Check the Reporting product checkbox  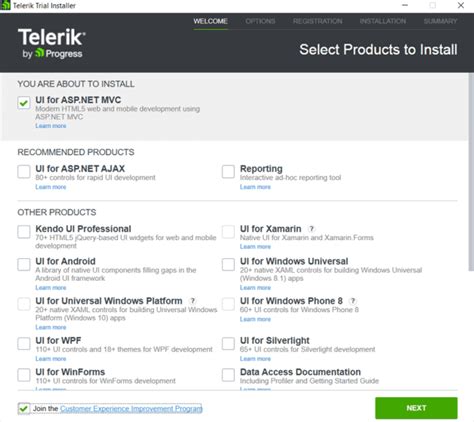(228, 172)
